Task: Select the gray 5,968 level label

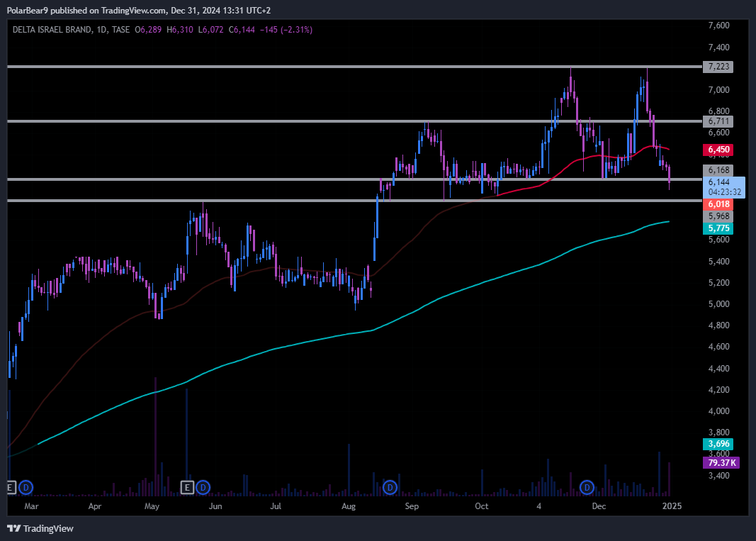Action: click(718, 216)
